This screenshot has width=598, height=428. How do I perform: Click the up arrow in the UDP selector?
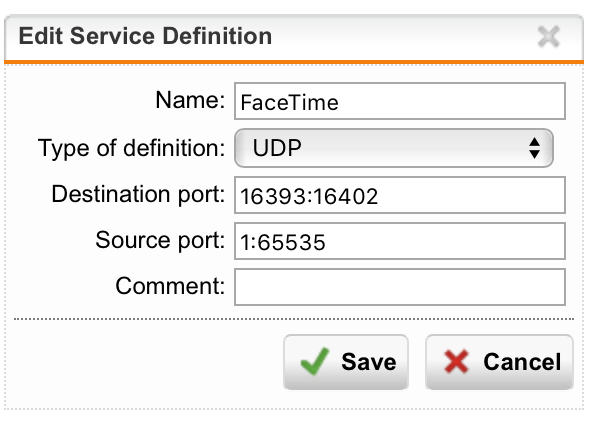(534, 142)
